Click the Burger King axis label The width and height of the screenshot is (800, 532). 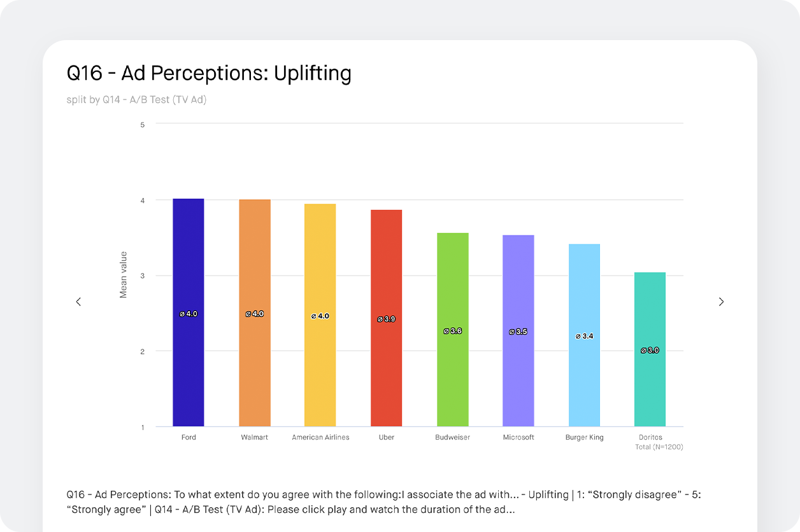(x=585, y=438)
